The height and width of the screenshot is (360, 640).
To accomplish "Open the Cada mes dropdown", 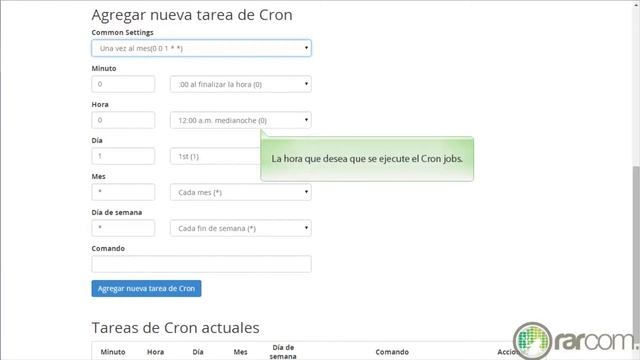I will pyautogui.click(x=240, y=192).
